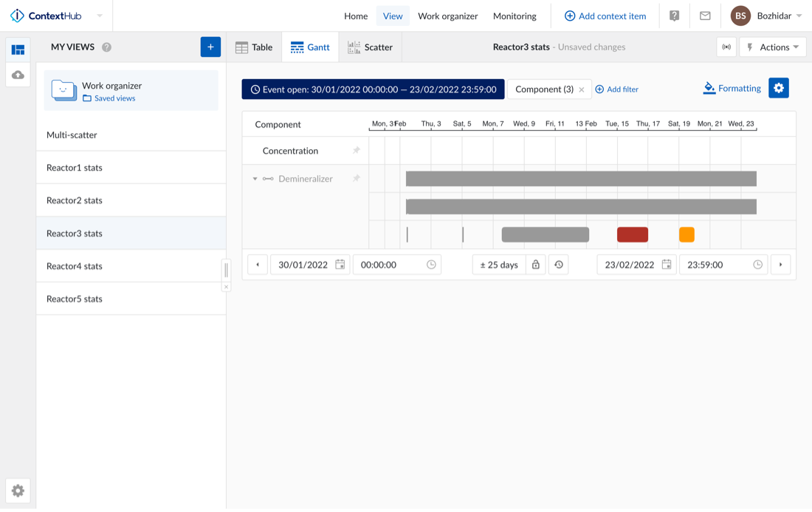The image size is (812, 512).
Task: Toggle pin on the Concentration row
Action: point(356,151)
